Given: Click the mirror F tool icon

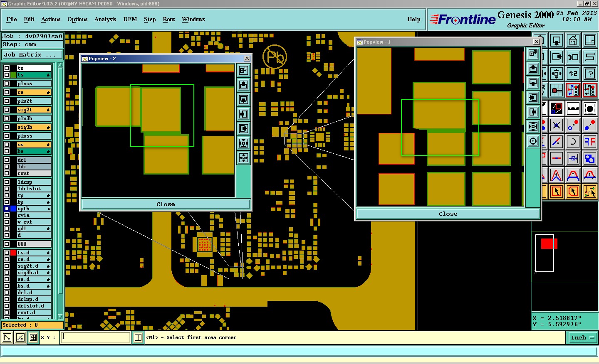Looking at the screenshot, I should click(590, 142).
